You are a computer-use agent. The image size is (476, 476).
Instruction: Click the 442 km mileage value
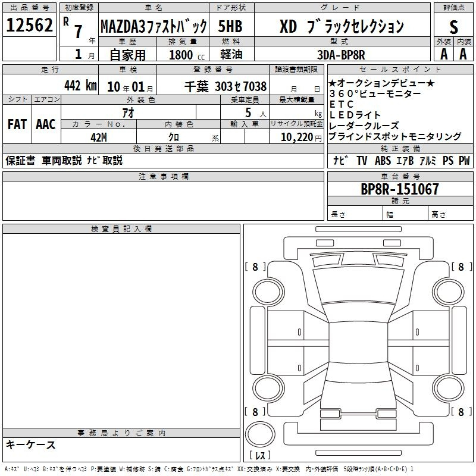[80, 86]
